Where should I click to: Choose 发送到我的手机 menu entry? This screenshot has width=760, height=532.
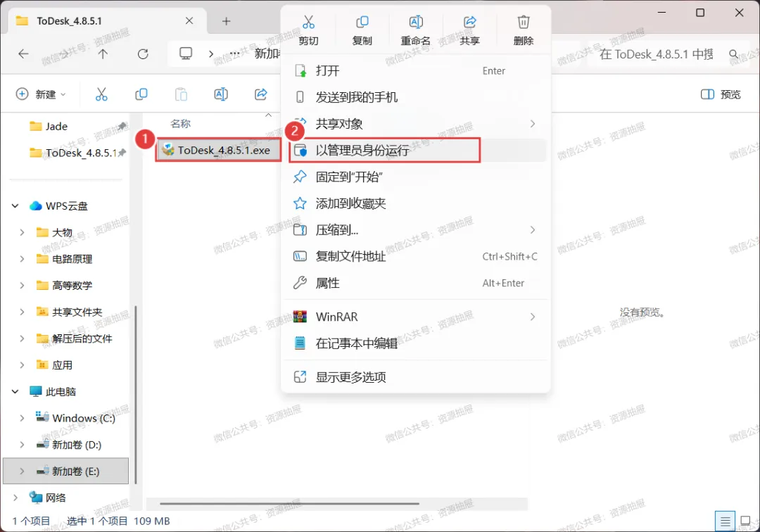415,97
